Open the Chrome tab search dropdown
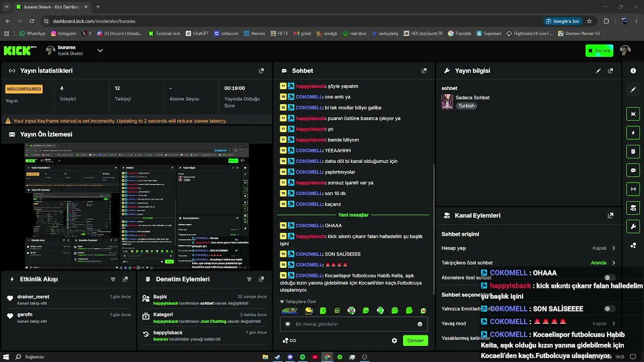 click(x=7, y=7)
